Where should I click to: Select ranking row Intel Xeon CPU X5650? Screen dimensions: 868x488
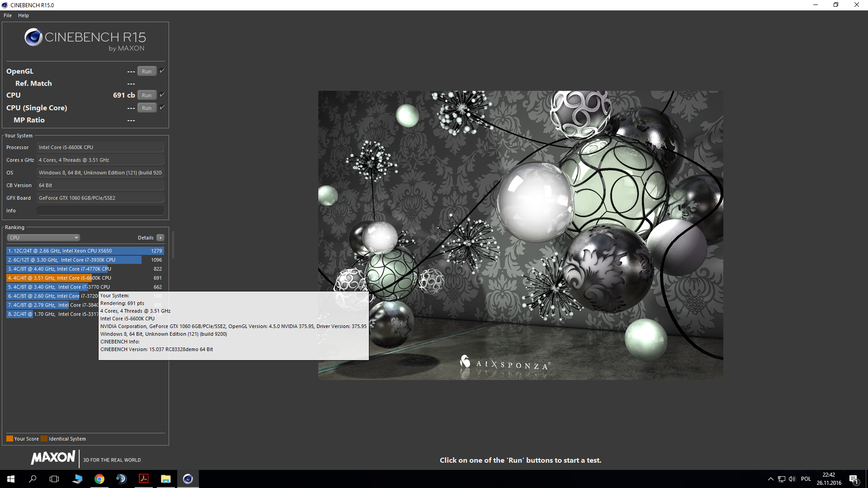[x=85, y=251]
